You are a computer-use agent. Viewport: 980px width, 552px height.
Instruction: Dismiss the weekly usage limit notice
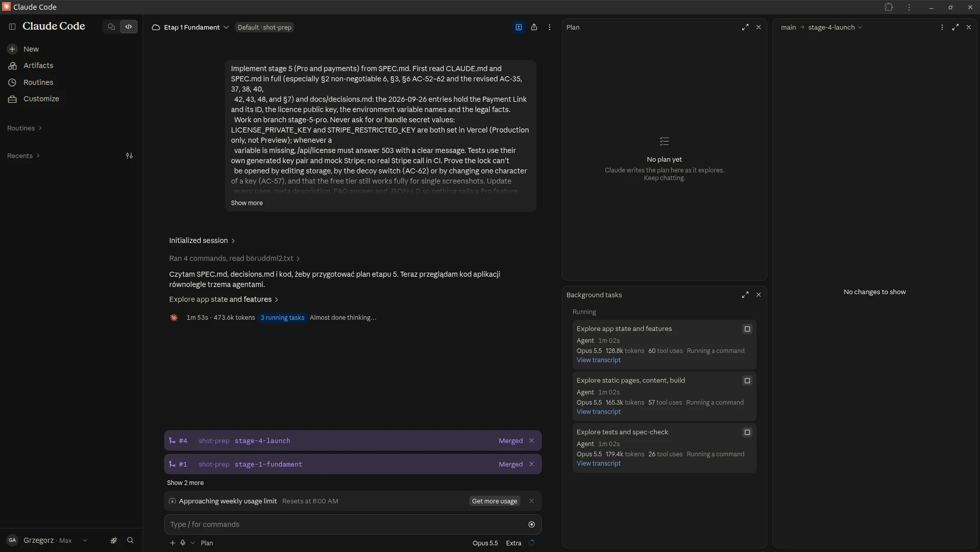coord(532,501)
